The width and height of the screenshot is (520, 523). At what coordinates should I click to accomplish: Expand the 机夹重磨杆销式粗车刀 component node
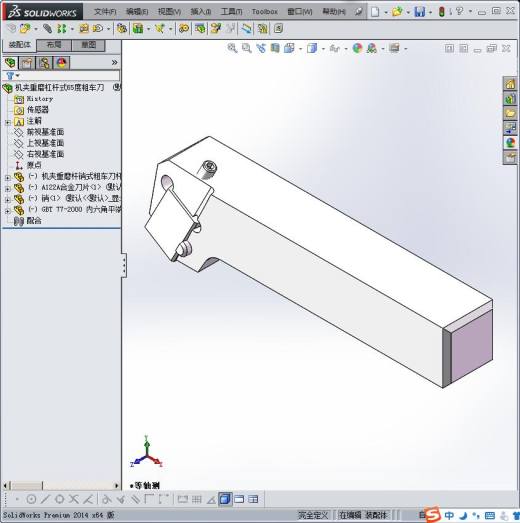(x=8, y=178)
